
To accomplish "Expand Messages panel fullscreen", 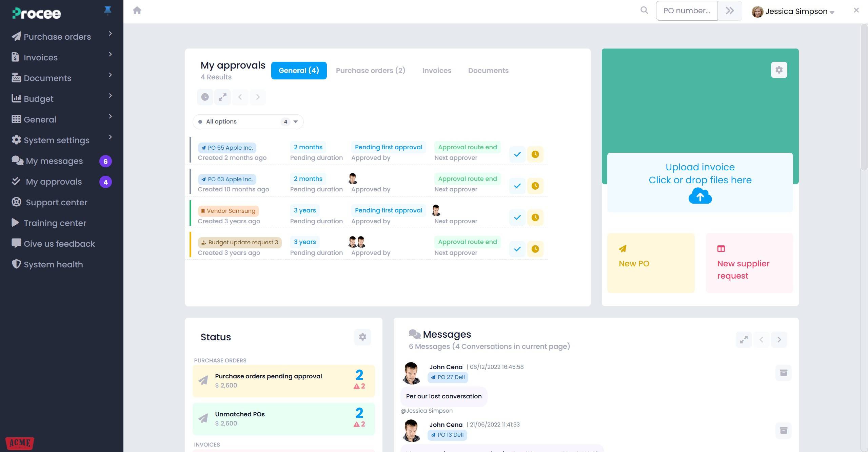I will tap(744, 340).
